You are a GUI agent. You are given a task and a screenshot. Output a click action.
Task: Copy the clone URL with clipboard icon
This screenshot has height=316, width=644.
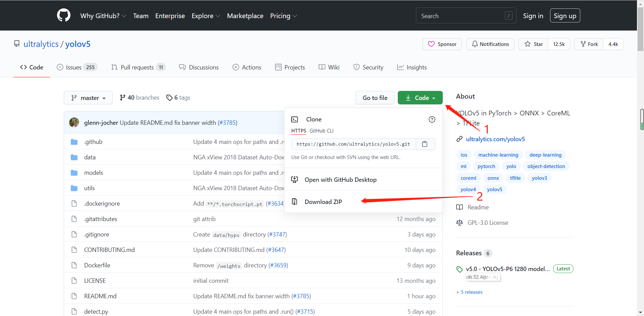tap(425, 144)
